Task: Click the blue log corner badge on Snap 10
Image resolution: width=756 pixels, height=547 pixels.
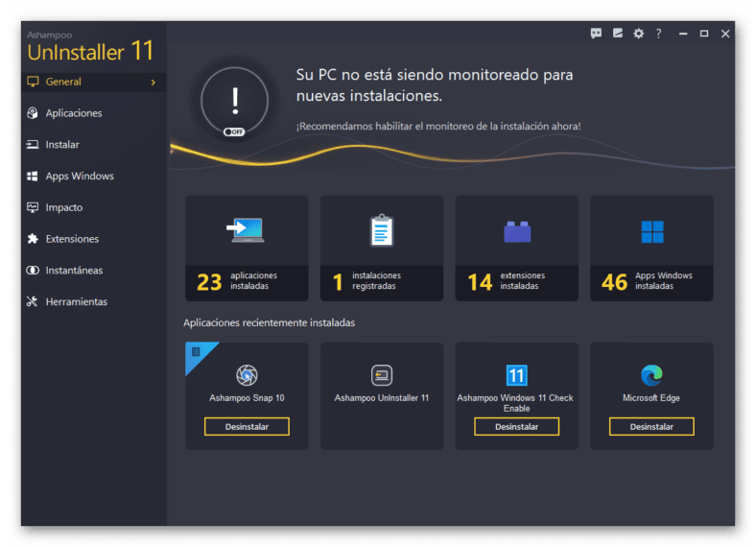Action: pos(197,353)
